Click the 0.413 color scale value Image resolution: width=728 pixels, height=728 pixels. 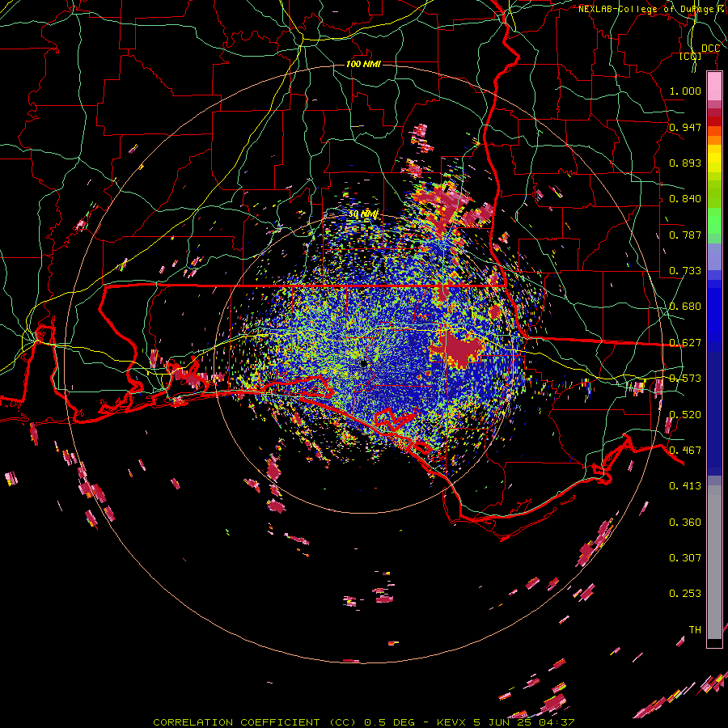point(685,486)
